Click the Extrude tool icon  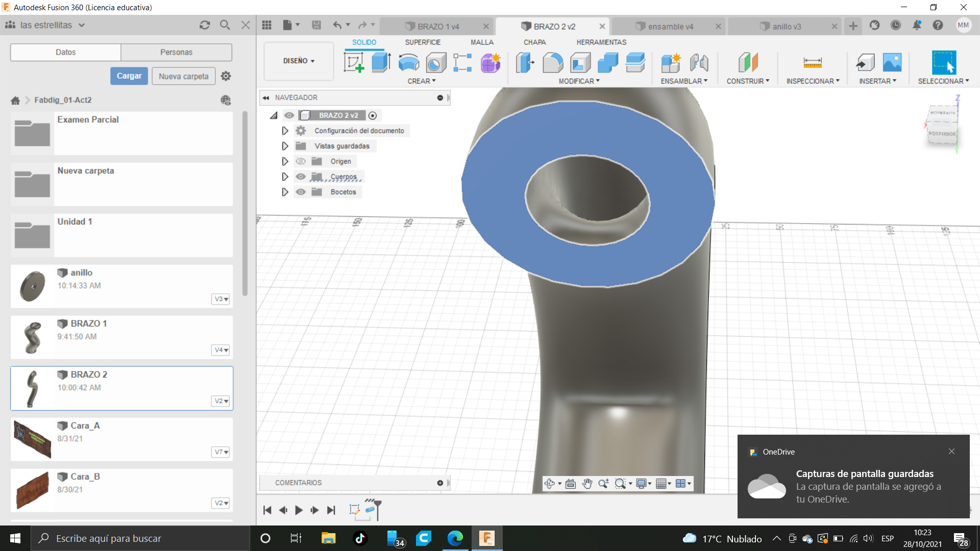click(x=381, y=63)
